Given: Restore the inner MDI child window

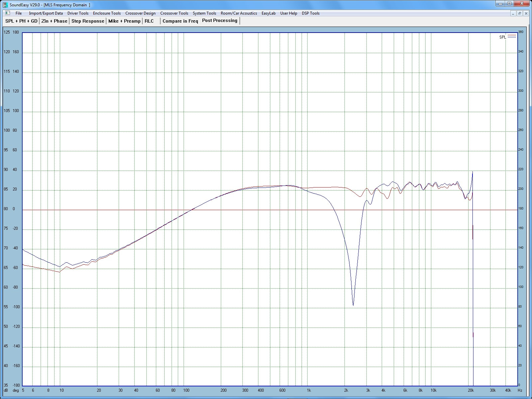Looking at the screenshot, I should click(x=519, y=13).
